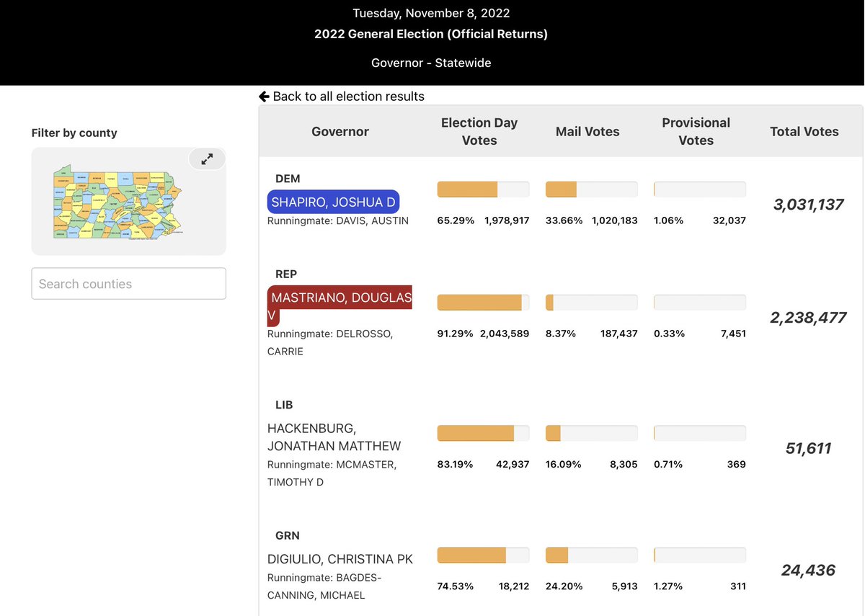Focus the Search counties field
The image size is (865, 616).
click(129, 284)
